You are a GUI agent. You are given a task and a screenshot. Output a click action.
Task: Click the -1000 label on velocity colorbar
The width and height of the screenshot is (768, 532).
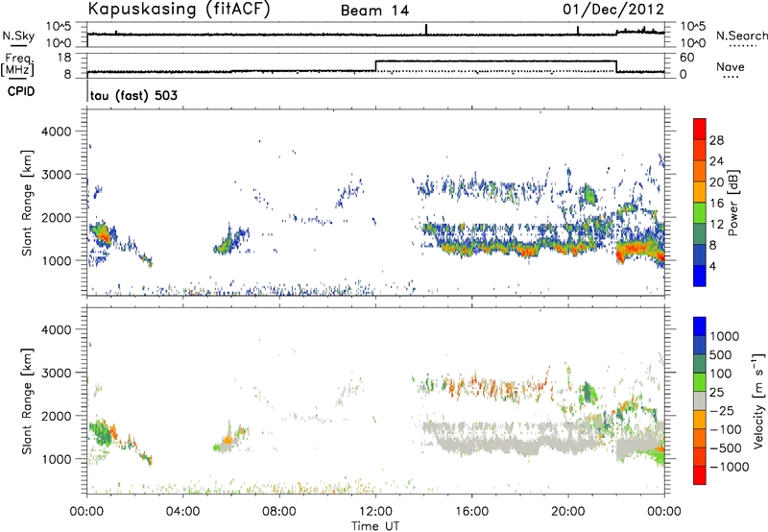[x=729, y=467]
